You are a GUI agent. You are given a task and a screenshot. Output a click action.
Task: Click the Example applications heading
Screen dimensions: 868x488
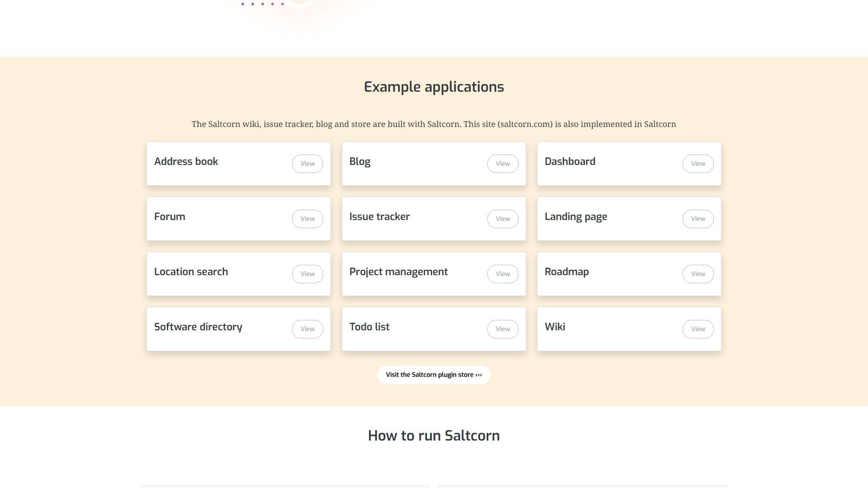(x=434, y=87)
